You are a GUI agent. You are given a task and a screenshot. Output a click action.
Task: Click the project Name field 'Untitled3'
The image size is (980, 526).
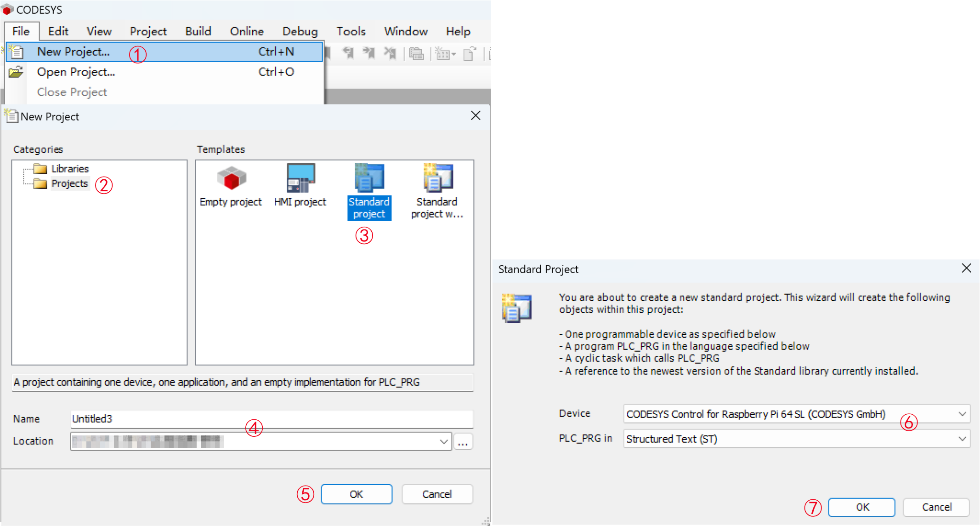click(272, 419)
